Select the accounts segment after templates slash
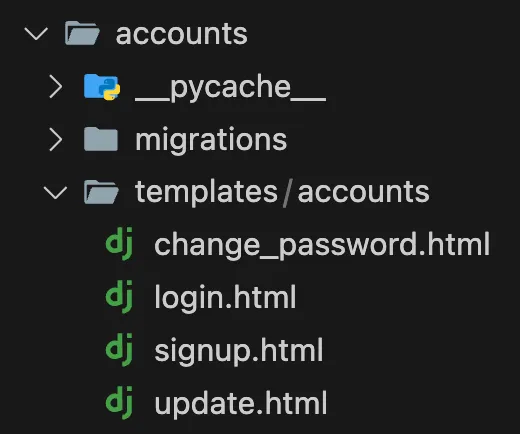This screenshot has height=434, width=520. pos(363,192)
